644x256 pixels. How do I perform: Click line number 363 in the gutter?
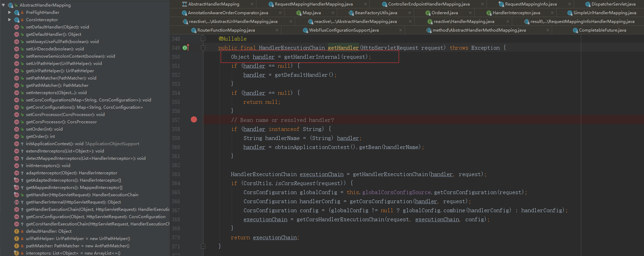pyautogui.click(x=176, y=174)
